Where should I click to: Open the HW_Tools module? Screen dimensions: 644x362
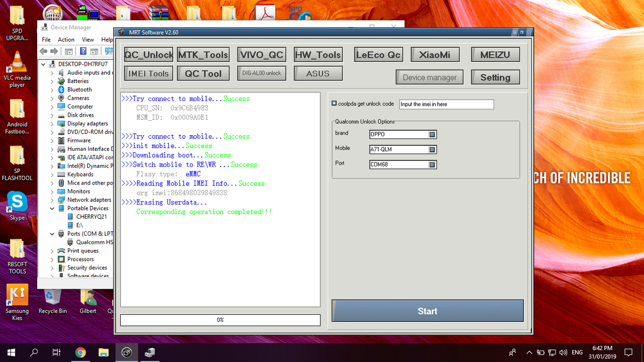click(318, 55)
